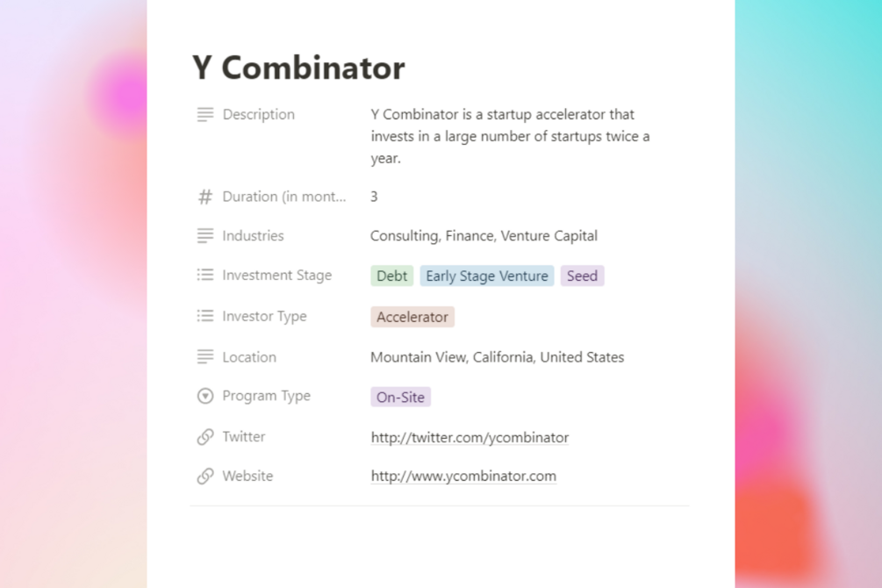Click the Industries text property icon
The image size is (882, 588).
(x=205, y=236)
